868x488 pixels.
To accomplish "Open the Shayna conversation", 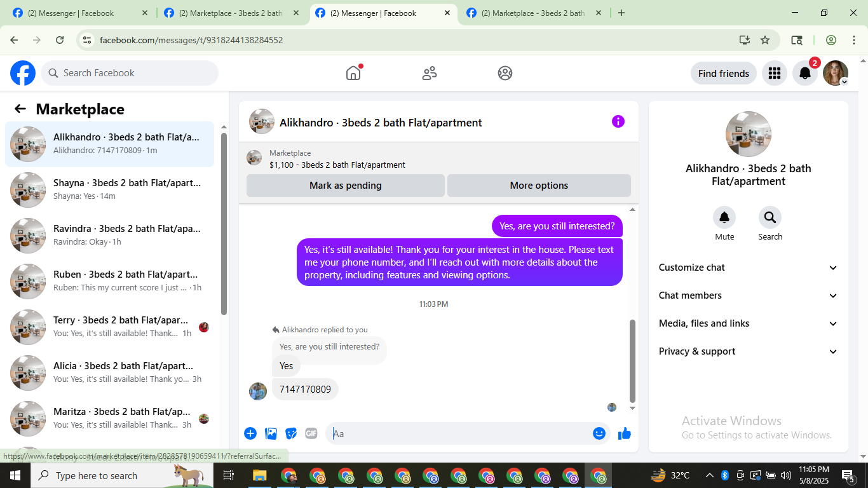I will point(110,190).
